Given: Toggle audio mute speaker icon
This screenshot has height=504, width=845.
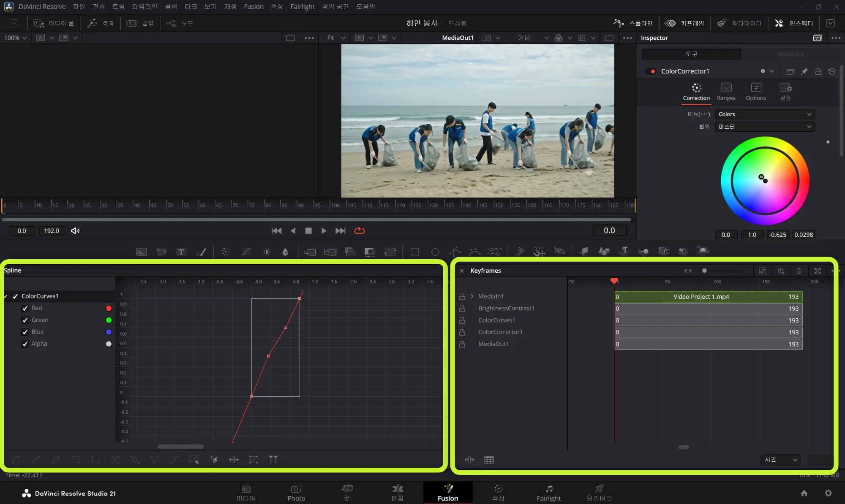Looking at the screenshot, I should click(75, 231).
